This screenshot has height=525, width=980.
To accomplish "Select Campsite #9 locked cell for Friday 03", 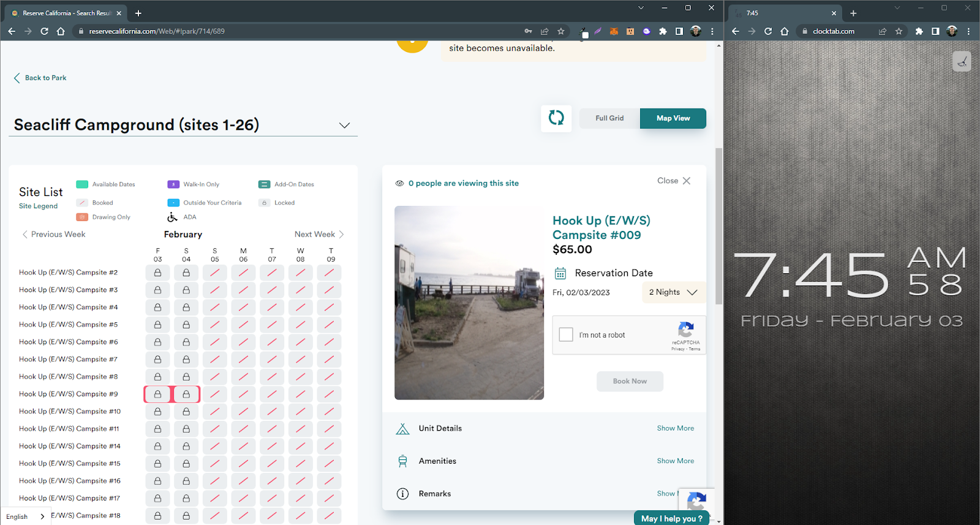I will point(157,394).
